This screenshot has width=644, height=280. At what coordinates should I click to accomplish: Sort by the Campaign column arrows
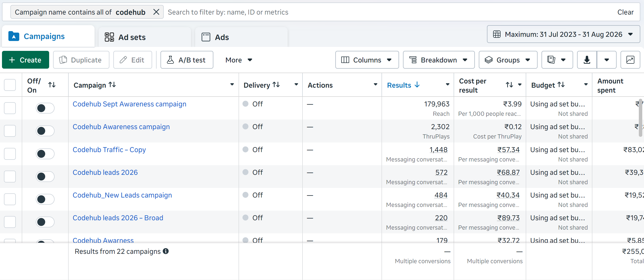click(x=112, y=85)
